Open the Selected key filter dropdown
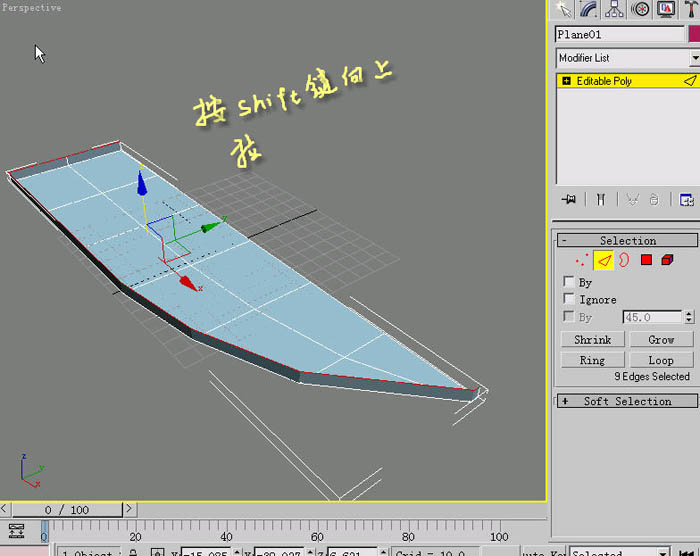Screen dimensions: 700x556 click(x=620, y=553)
